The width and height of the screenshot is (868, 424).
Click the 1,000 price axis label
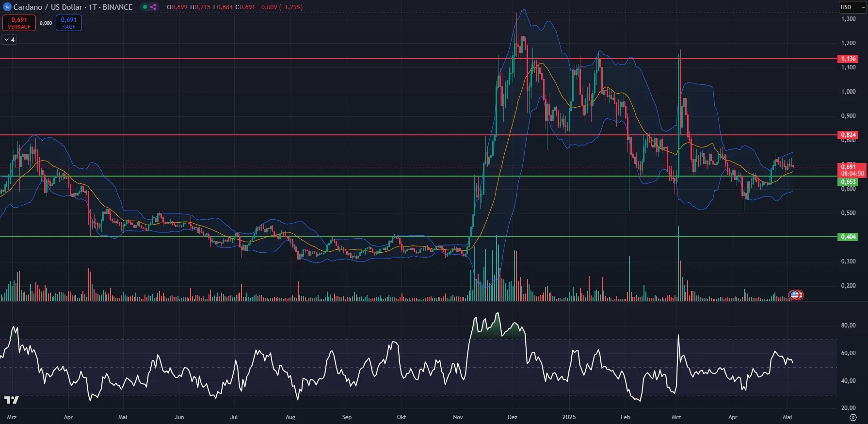tap(848, 92)
